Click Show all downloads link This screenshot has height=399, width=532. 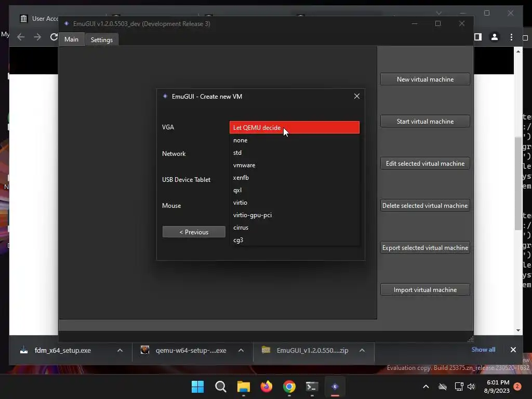[483, 350]
